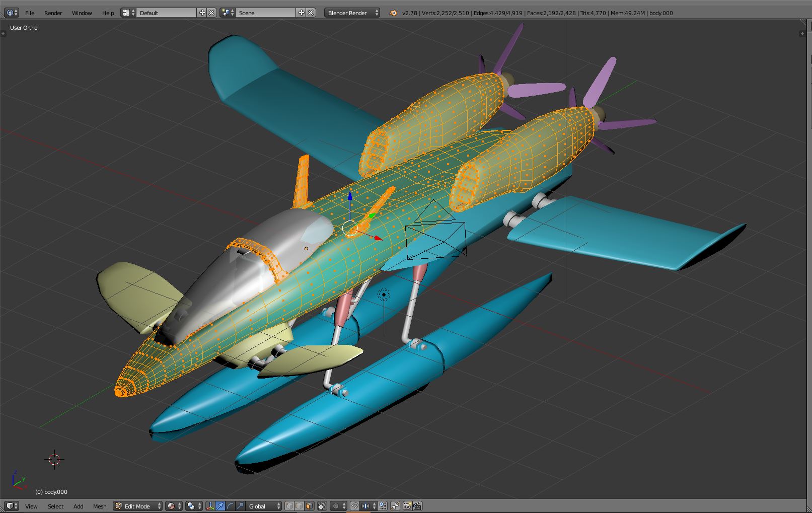Click the 'Tris:4,770' statistic

point(593,13)
